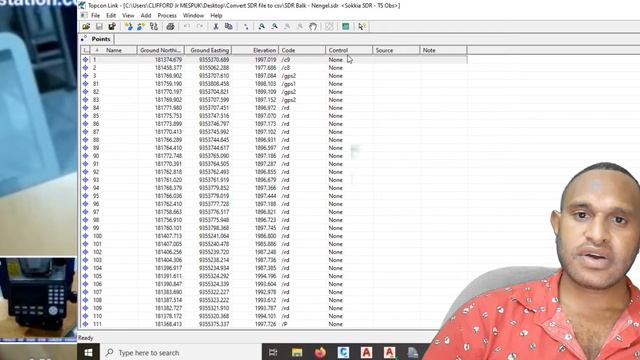Select the point icon of row 100

[x=85, y=236]
